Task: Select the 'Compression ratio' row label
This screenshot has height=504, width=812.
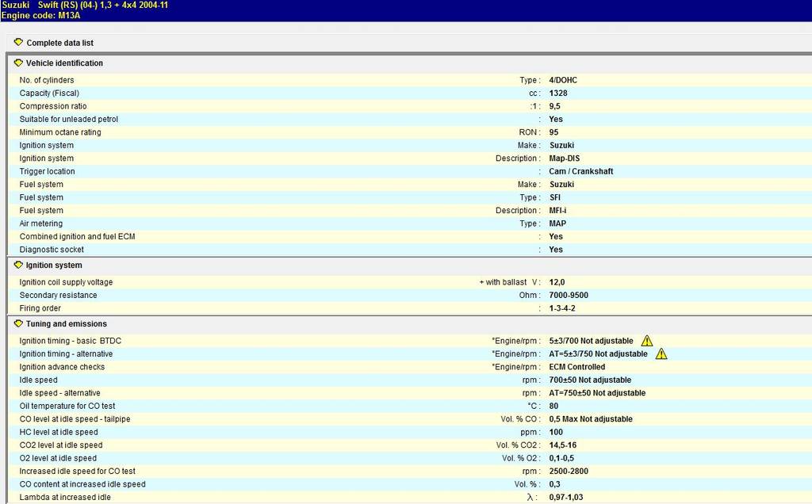Action: pos(53,106)
